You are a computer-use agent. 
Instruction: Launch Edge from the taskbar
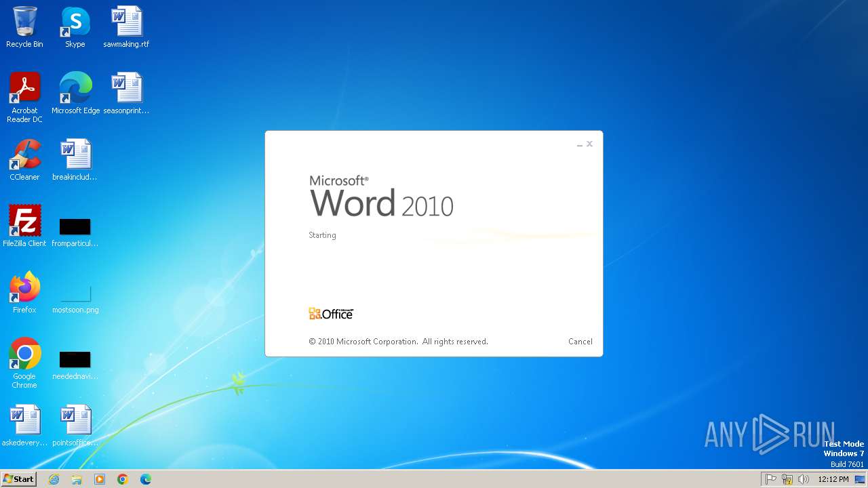(x=146, y=479)
